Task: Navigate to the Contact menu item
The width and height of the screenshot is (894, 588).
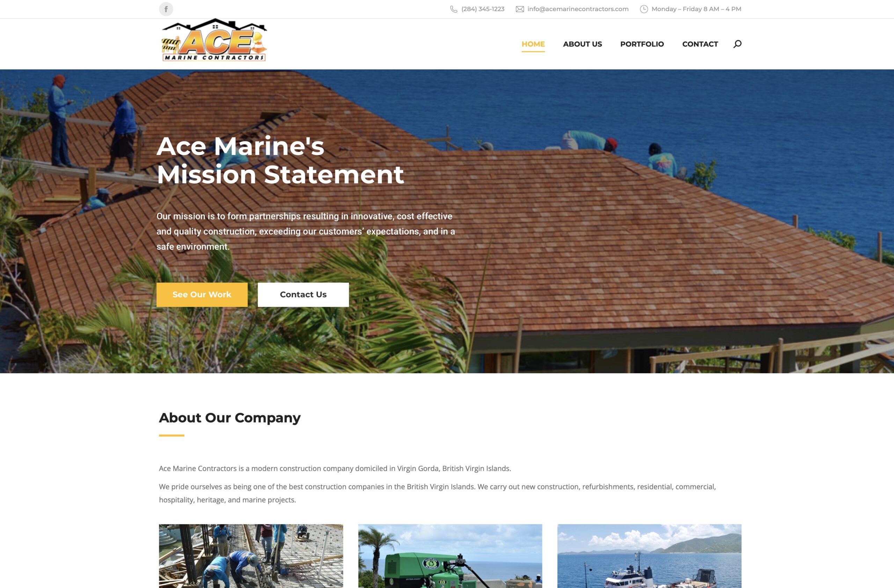Action: click(x=700, y=44)
